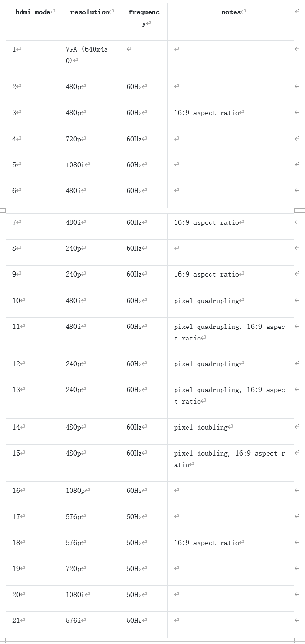Image resolution: width=305 pixels, height=644 pixels.
Task: Click 576i resolution in row 21
Action: (73, 620)
